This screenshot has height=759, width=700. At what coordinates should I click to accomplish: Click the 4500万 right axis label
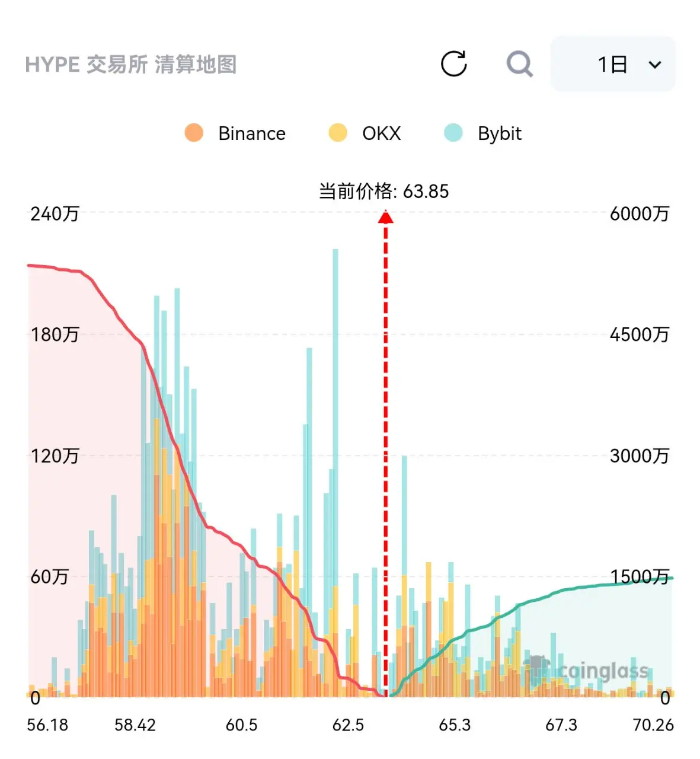click(x=640, y=334)
